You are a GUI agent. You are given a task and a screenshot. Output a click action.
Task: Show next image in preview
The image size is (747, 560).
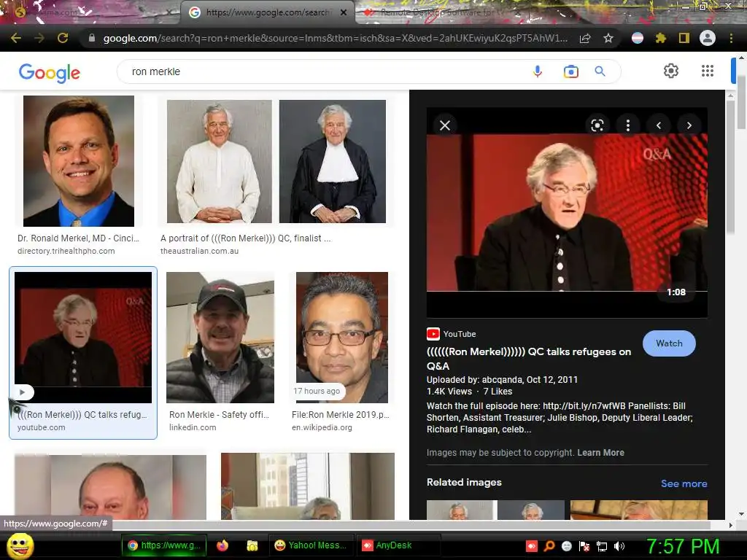click(689, 125)
